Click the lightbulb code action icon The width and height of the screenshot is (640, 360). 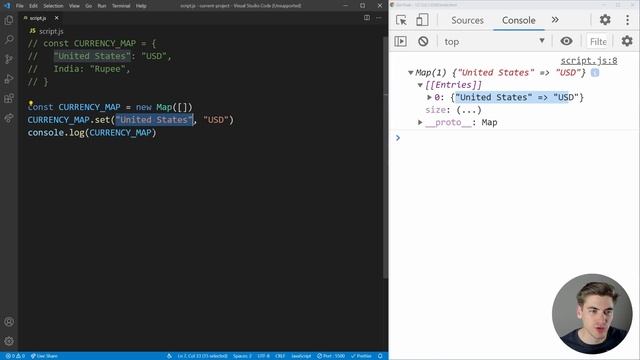(x=31, y=103)
